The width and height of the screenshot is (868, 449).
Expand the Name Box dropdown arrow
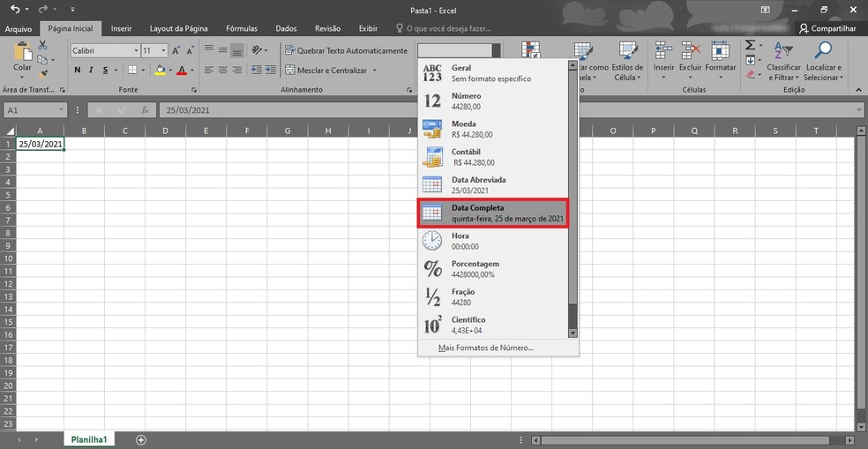coord(61,109)
